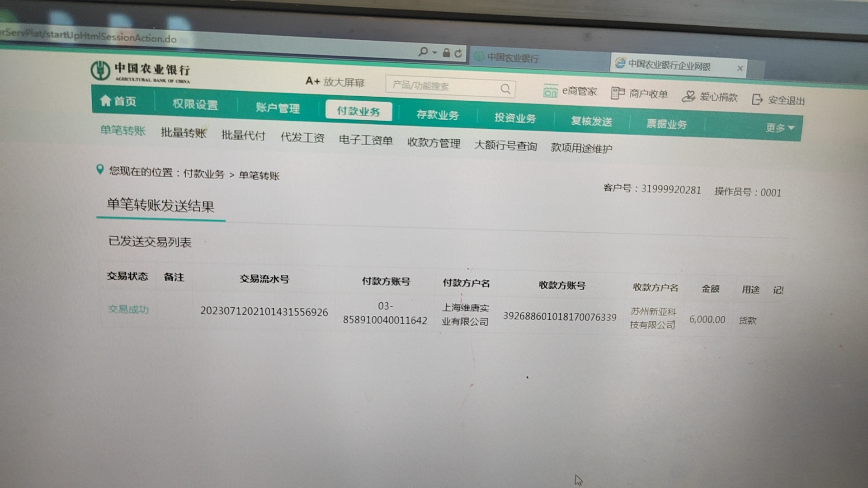This screenshot has width=868, height=488.
Task: Click the 付款方账号 column header
Action: [x=386, y=282]
